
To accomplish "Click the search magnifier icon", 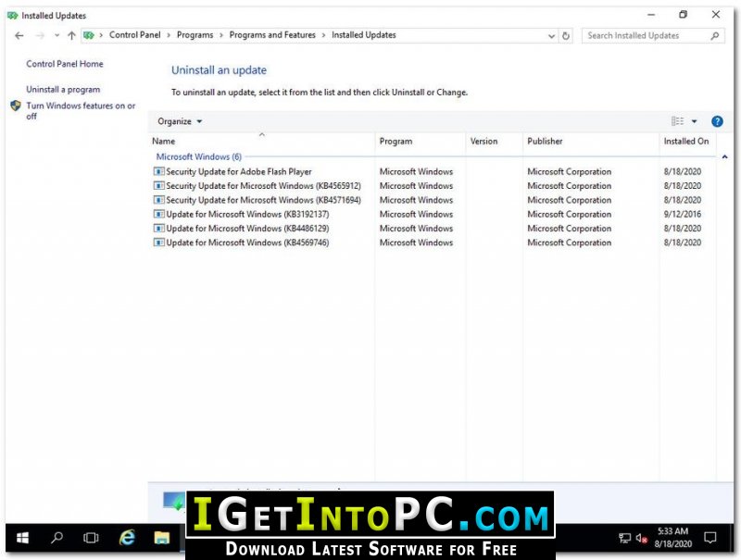I will (x=714, y=35).
